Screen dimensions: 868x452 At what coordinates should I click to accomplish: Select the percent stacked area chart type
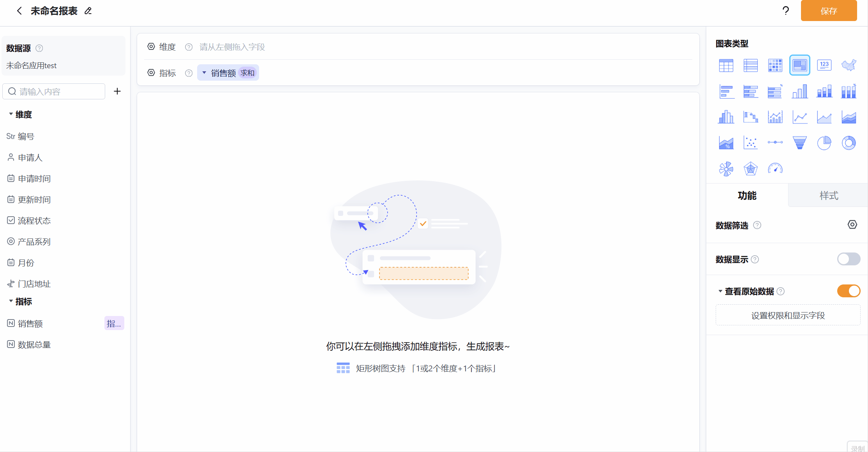[726, 143]
